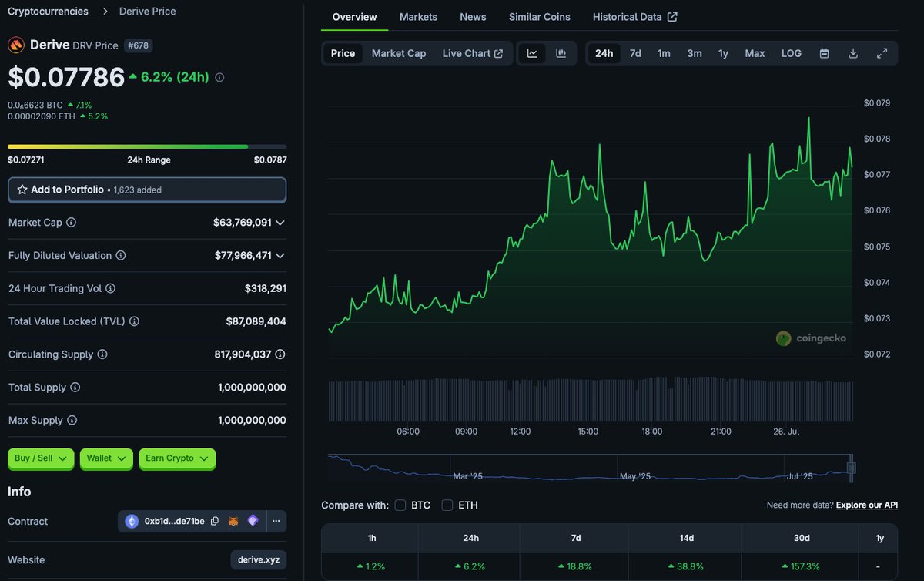Click the $87,089,404 TVL value
Viewport: 924px width, 581px height.
(x=256, y=321)
